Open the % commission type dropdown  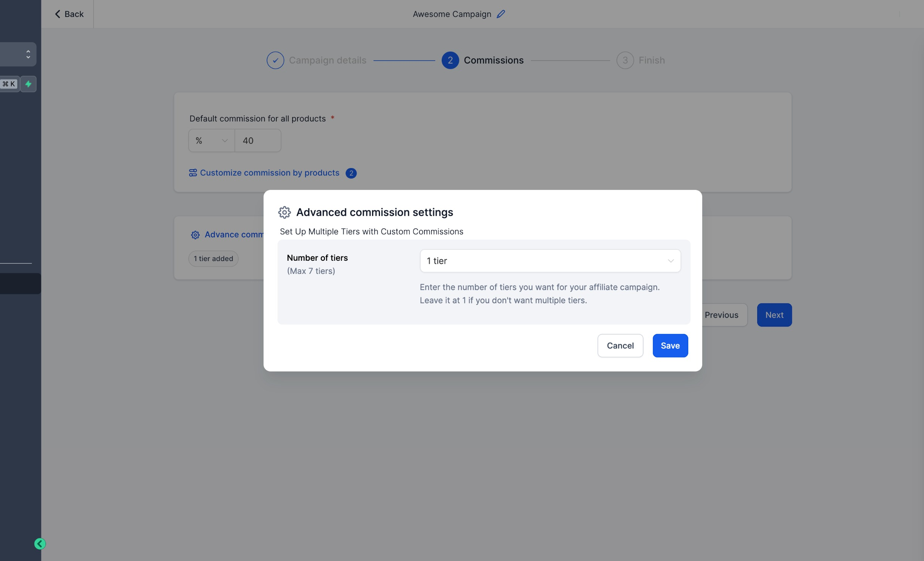(212, 141)
